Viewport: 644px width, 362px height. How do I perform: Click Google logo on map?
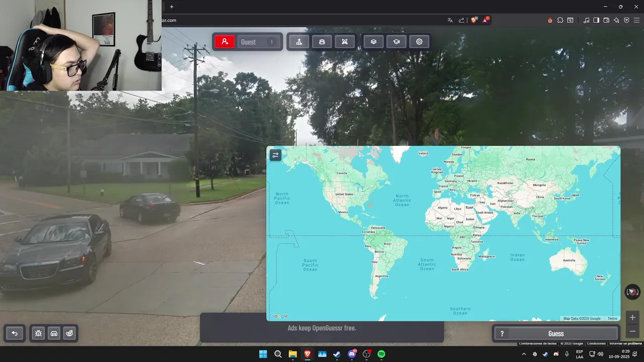(x=279, y=316)
